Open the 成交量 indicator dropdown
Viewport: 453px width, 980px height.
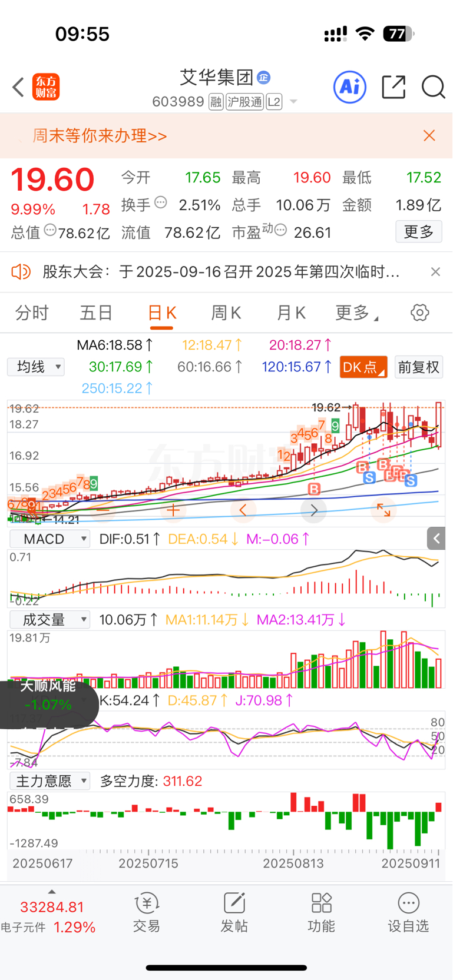pyautogui.click(x=50, y=620)
